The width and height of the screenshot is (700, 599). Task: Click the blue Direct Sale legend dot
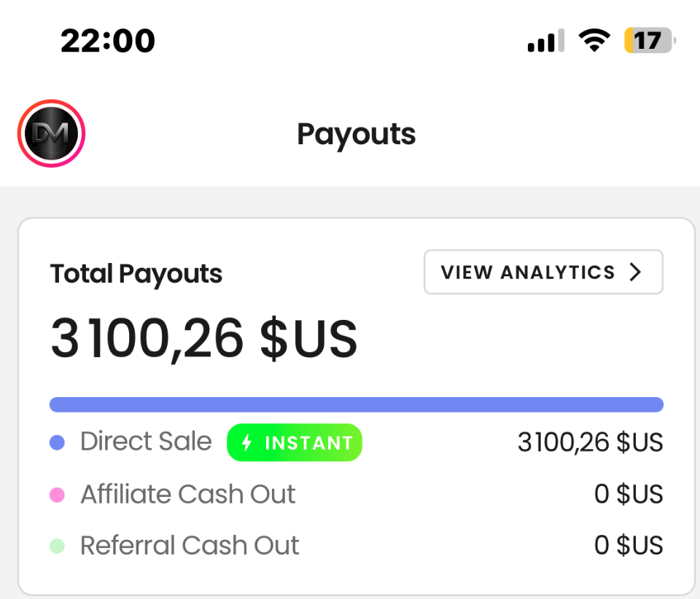click(57, 442)
